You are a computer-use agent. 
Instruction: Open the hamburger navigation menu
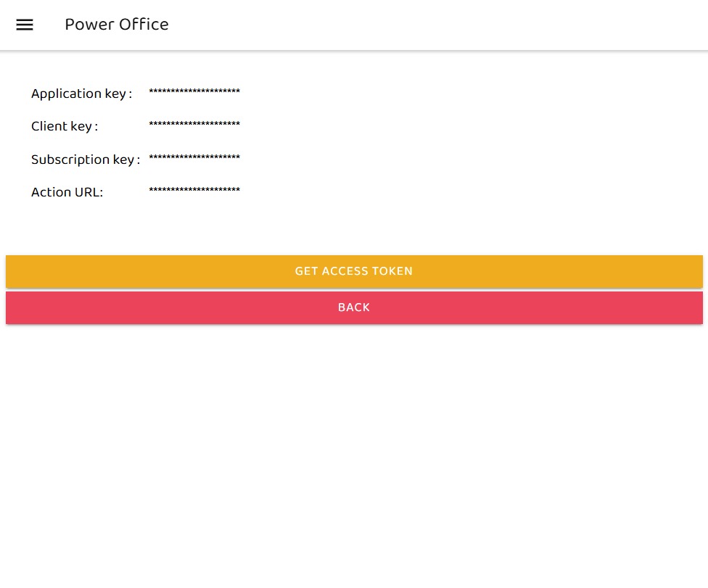point(25,25)
